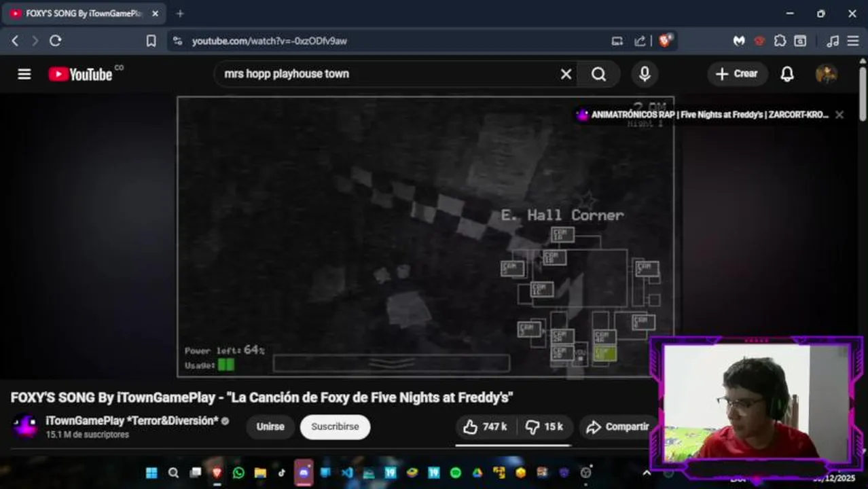
Task: Open iTownGamePlay channel avatar
Action: coord(25,427)
